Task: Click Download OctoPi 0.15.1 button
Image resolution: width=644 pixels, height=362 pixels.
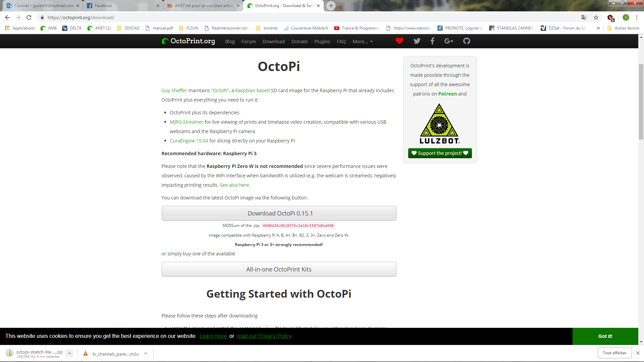Action: (279, 213)
